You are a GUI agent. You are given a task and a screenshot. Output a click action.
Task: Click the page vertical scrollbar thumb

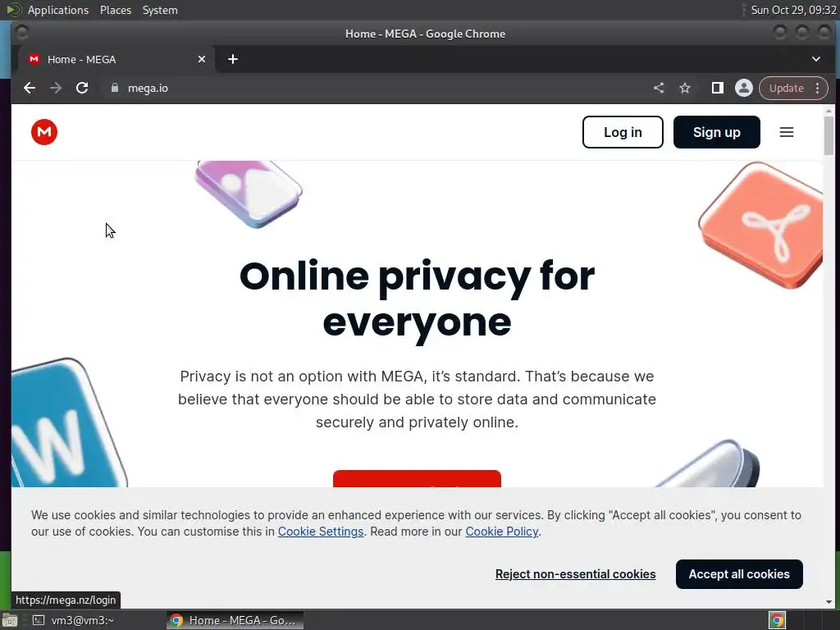[829, 135]
